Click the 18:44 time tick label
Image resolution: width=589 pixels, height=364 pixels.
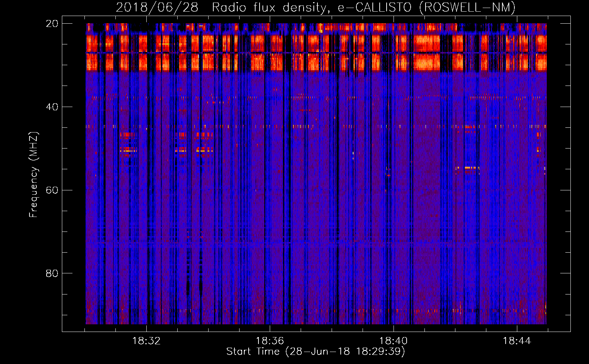click(x=517, y=341)
